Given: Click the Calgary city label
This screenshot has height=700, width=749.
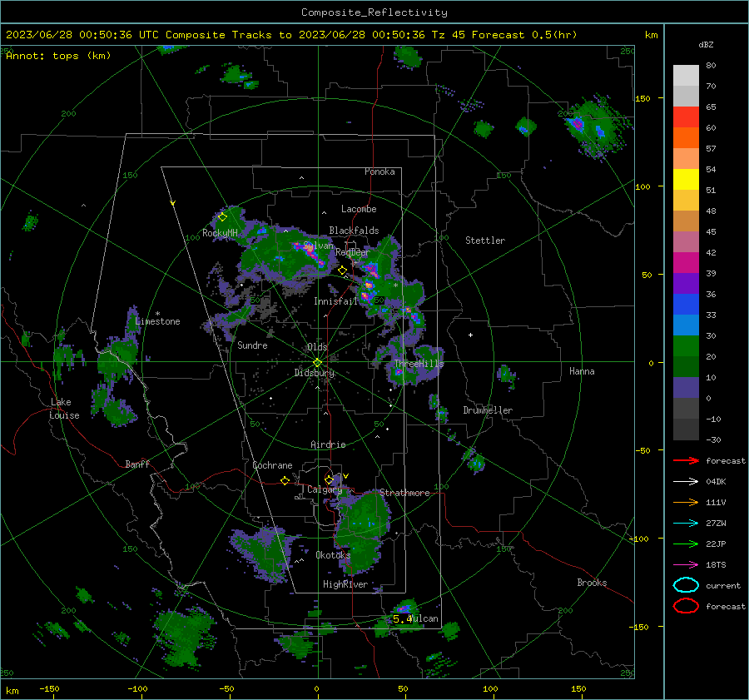Looking at the screenshot, I should pyautogui.click(x=325, y=489).
